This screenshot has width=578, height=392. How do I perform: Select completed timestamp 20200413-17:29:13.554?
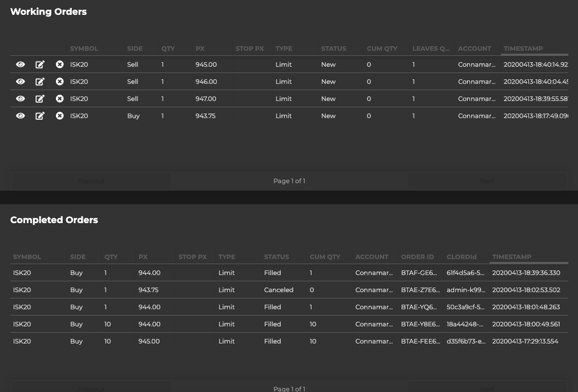tap(526, 341)
